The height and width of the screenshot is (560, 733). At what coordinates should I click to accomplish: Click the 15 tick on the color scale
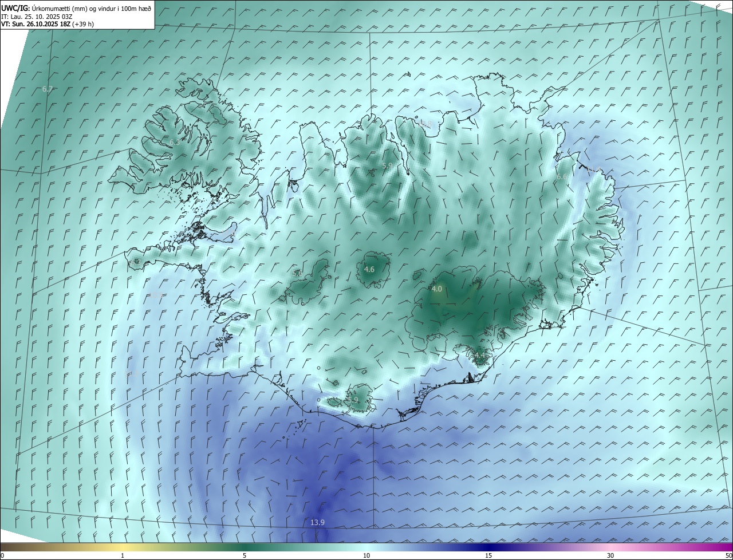click(488, 555)
